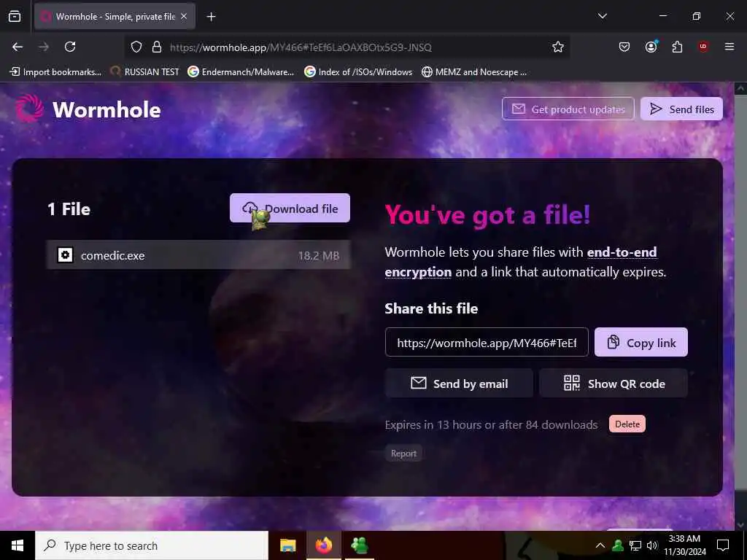747x560 pixels.
Task: Click Show QR code button
Action: click(614, 384)
